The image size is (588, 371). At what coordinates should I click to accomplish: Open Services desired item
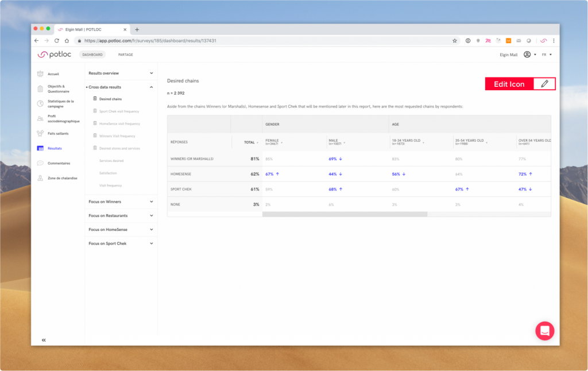click(111, 161)
